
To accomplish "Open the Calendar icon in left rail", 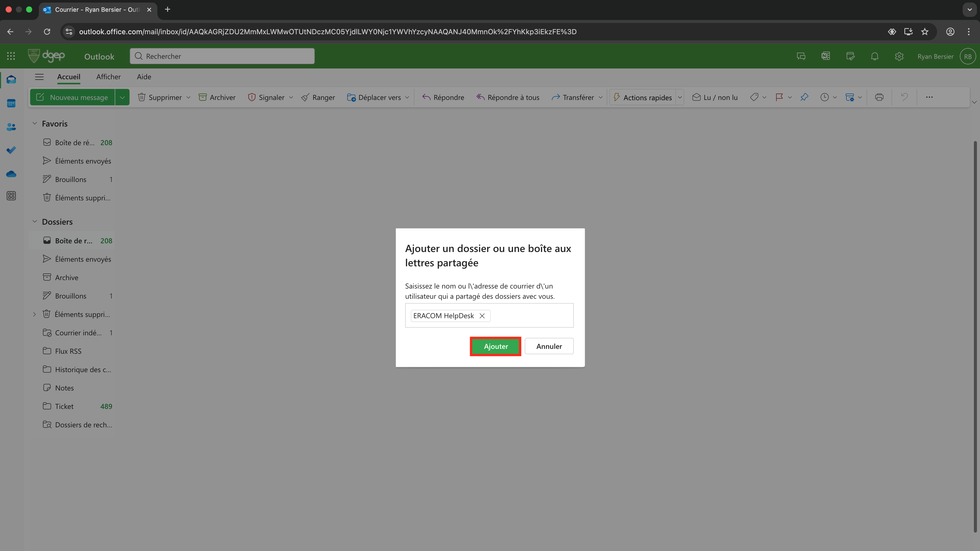I will (x=11, y=103).
